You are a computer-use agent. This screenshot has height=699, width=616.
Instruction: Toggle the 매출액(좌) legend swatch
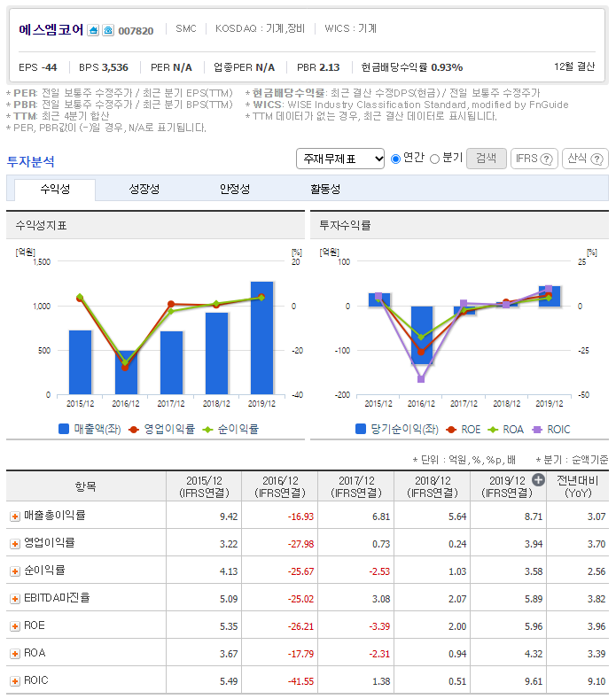pos(64,429)
